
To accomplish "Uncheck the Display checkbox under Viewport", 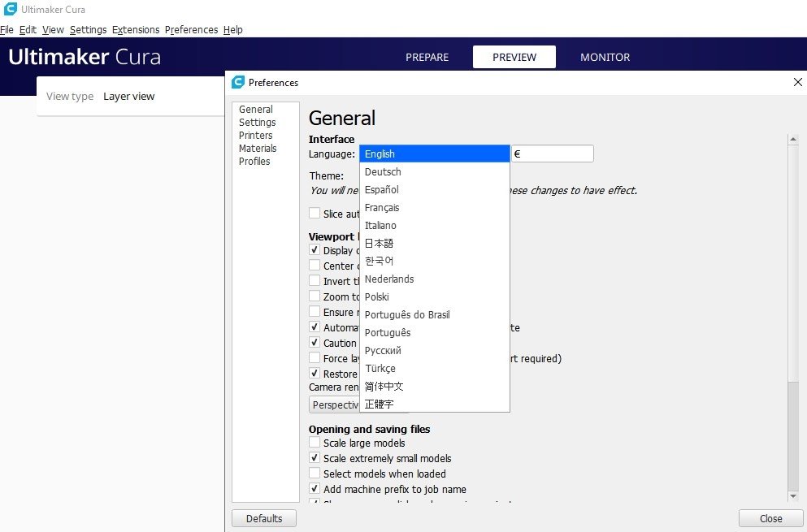I will pyautogui.click(x=315, y=250).
